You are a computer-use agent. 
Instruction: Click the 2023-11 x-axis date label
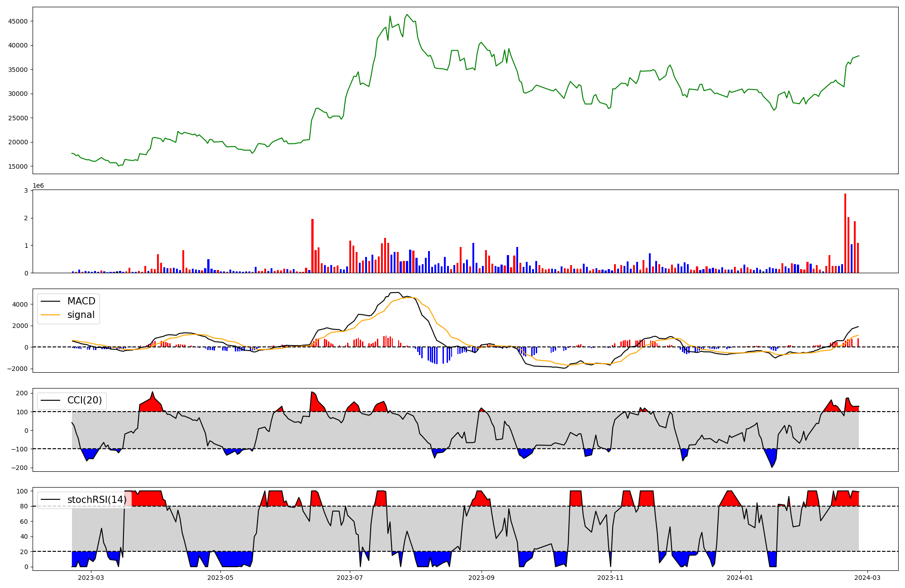tap(611, 578)
